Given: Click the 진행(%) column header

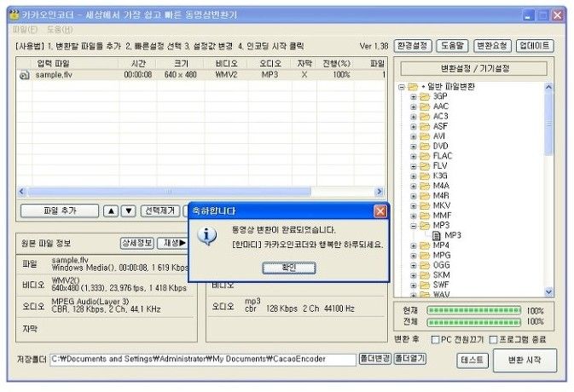Looking at the screenshot, I should pyautogui.click(x=336, y=64).
